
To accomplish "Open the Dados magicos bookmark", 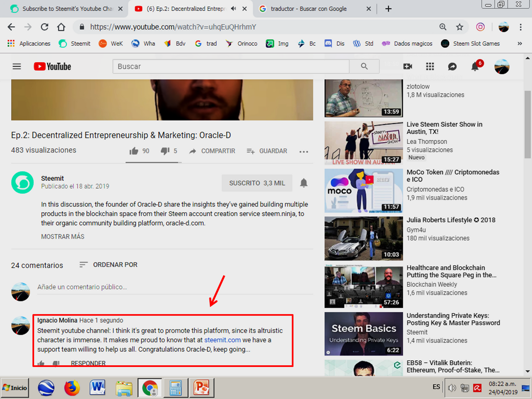I will pos(407,44).
